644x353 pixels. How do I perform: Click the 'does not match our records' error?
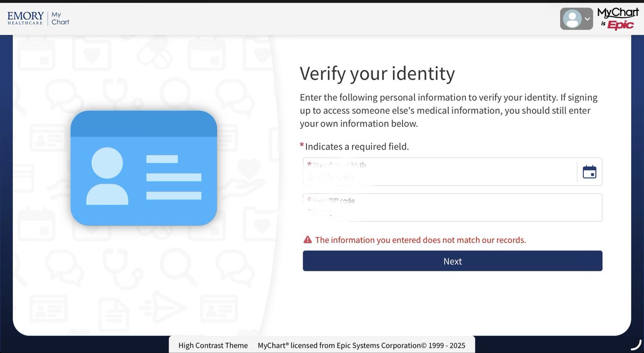coord(420,240)
